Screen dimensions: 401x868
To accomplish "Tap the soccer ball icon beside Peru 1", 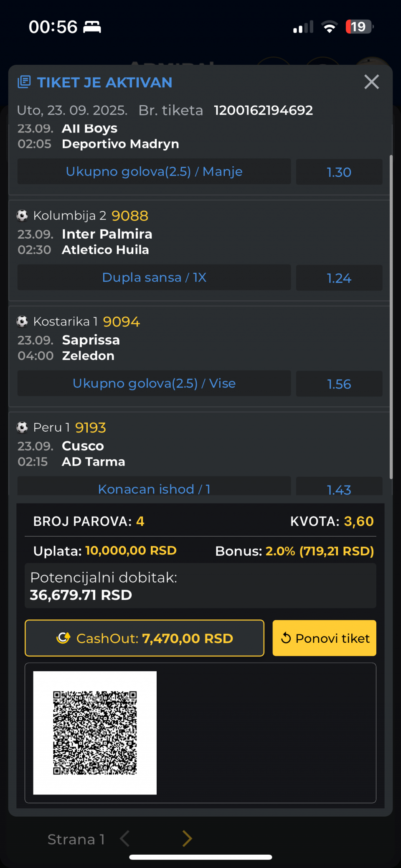I will (22, 427).
